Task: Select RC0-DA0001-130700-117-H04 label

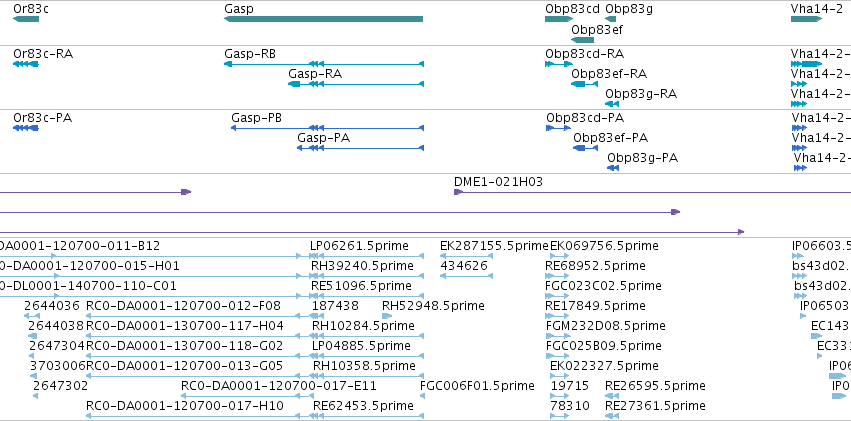Action: click(185, 326)
